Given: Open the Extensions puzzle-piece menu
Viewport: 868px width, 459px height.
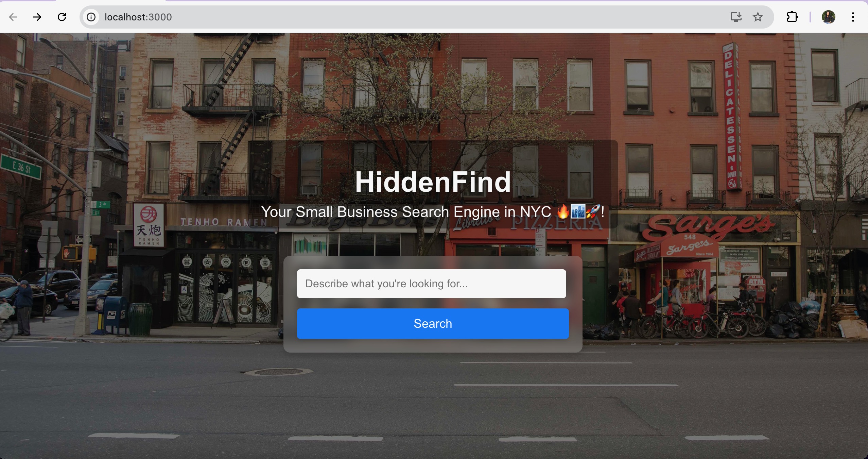Looking at the screenshot, I should click(x=792, y=17).
